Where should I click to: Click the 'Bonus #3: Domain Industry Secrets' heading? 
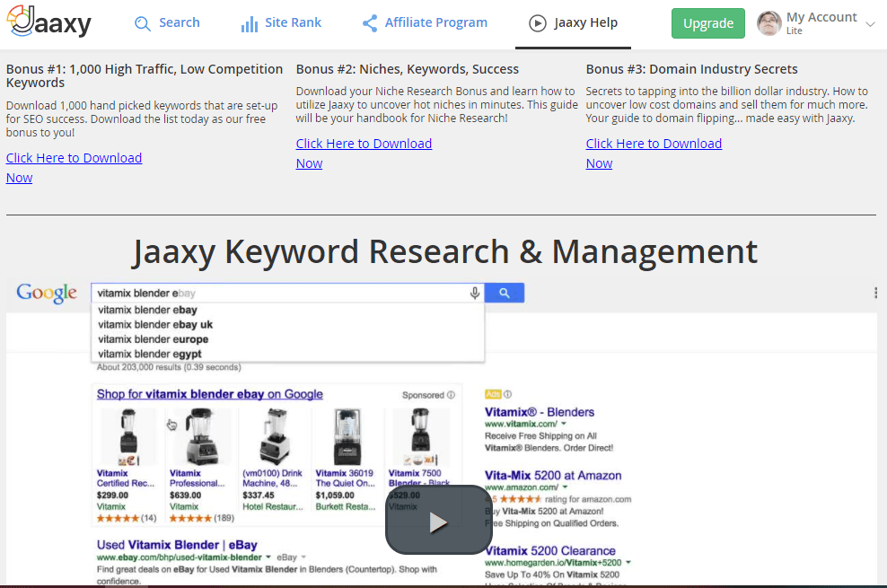pyautogui.click(x=692, y=69)
